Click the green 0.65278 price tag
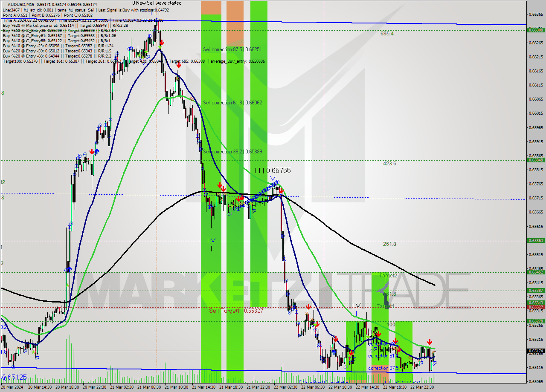This screenshot has height=392, width=546. (536, 321)
